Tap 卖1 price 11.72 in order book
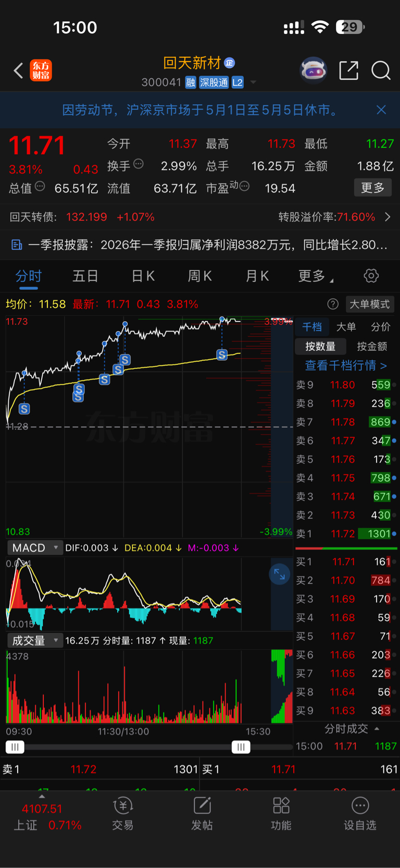This screenshot has width=400, height=868. (343, 534)
